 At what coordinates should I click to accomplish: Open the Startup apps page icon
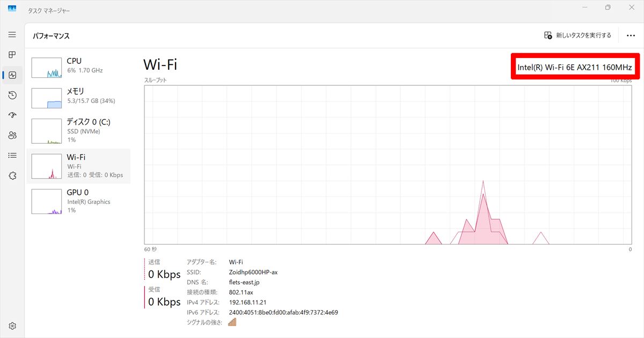12,115
